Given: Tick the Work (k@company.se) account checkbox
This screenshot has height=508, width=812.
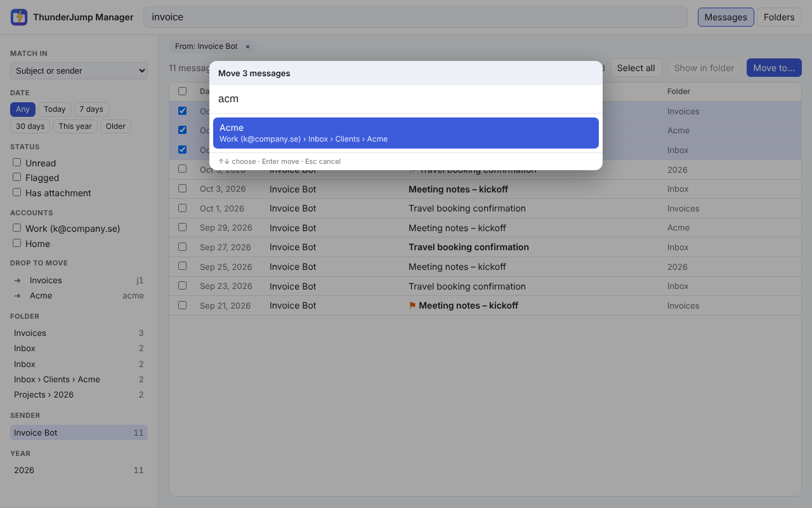Looking at the screenshot, I should pos(17,228).
